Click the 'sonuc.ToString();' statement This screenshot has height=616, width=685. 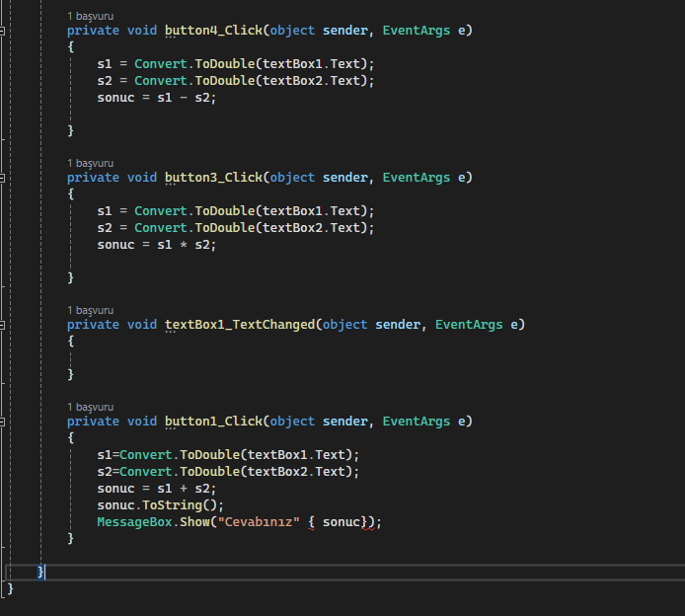coord(160,505)
